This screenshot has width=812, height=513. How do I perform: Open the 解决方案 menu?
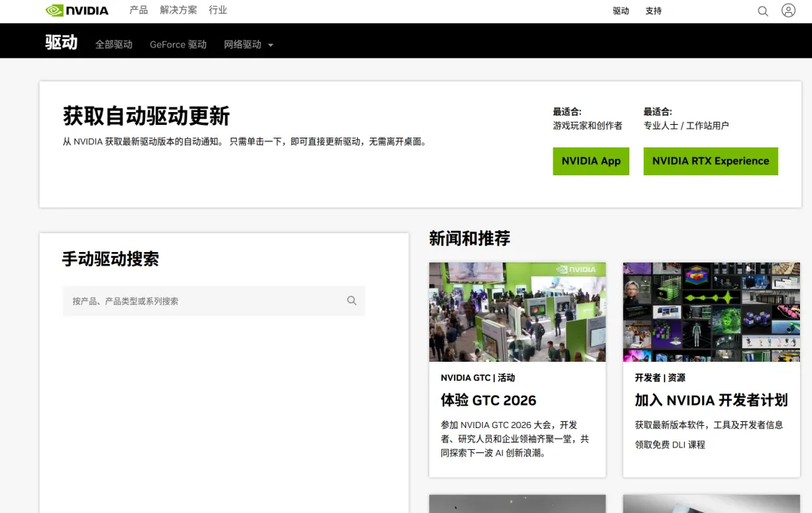pos(178,10)
